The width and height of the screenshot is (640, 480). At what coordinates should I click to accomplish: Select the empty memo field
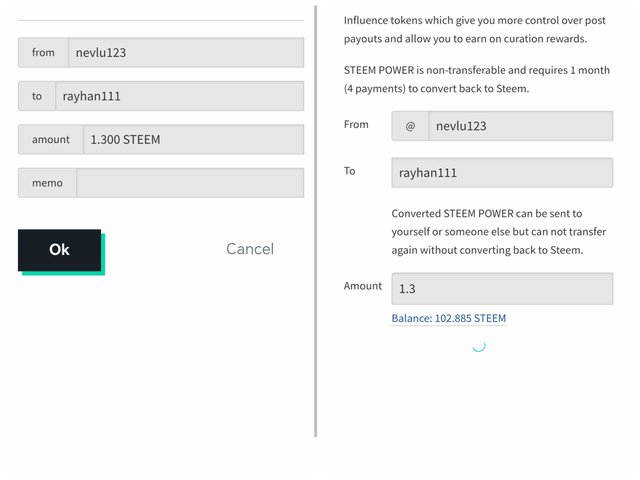[x=190, y=183]
